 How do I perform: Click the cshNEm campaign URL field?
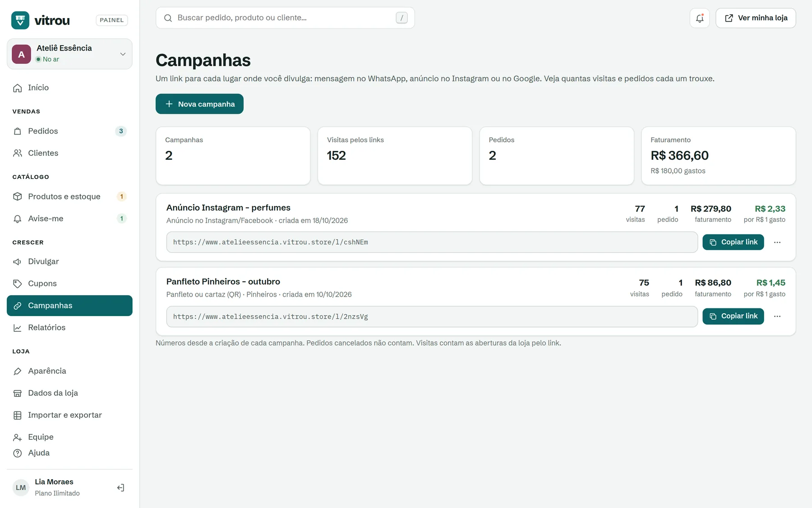432,242
